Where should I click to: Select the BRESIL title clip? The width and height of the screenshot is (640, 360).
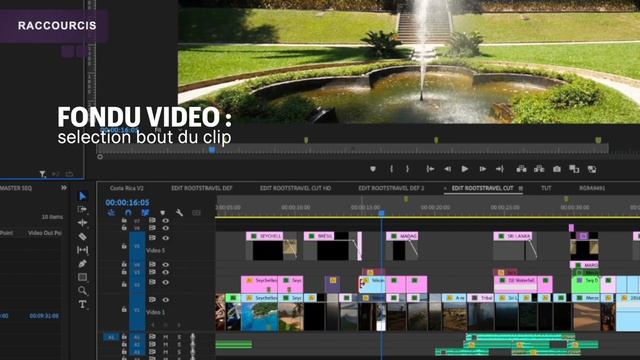(x=319, y=236)
